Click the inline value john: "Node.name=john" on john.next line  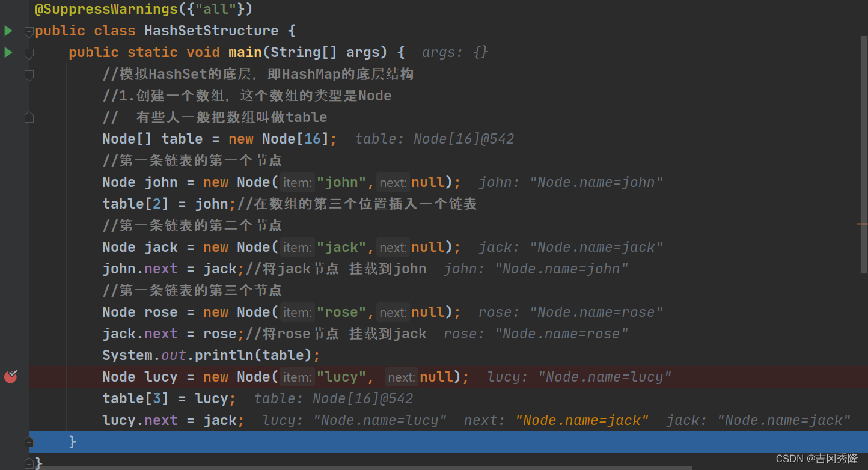click(x=536, y=269)
